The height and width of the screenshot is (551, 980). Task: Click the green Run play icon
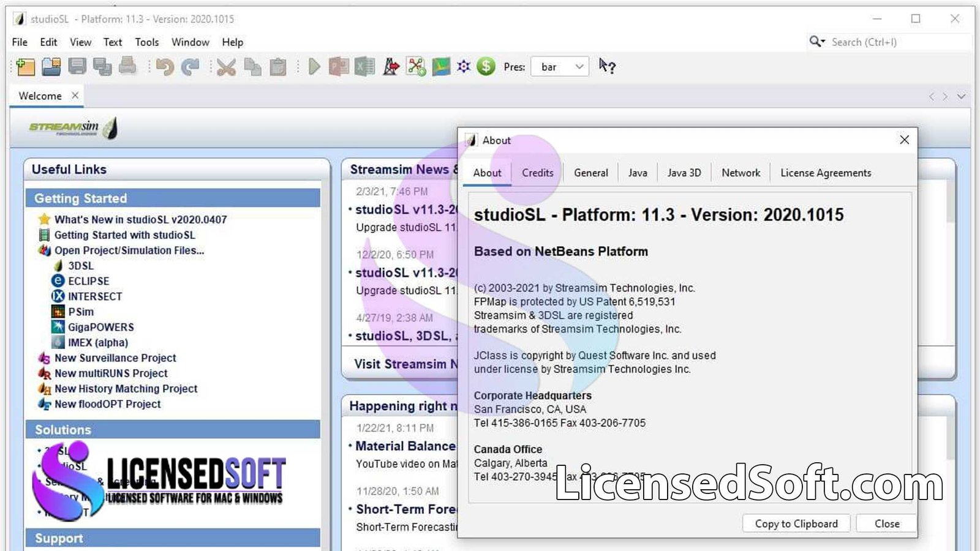tap(314, 66)
